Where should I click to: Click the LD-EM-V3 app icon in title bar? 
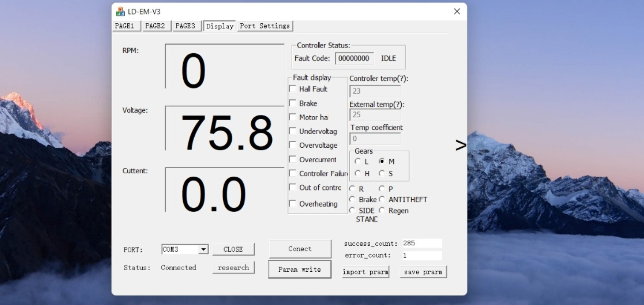(120, 12)
